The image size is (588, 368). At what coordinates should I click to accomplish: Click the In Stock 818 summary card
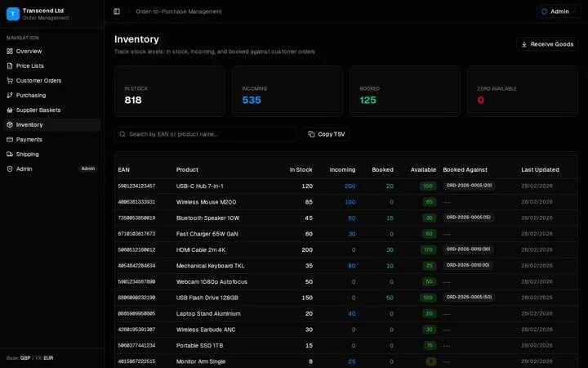[x=170, y=92]
